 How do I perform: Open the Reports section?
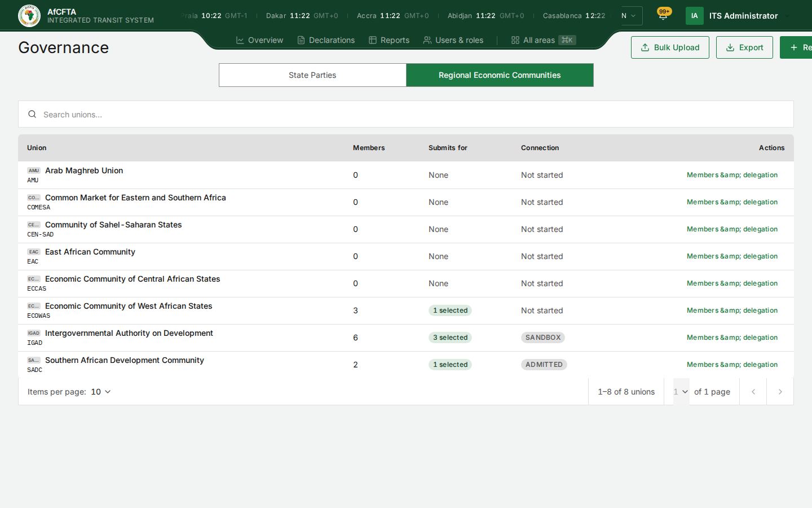click(x=389, y=40)
